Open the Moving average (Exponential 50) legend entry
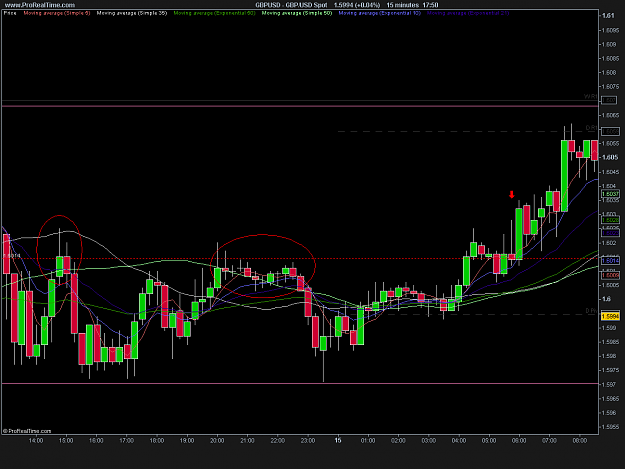Image resolution: width=625 pixels, height=469 pixels. [x=214, y=13]
